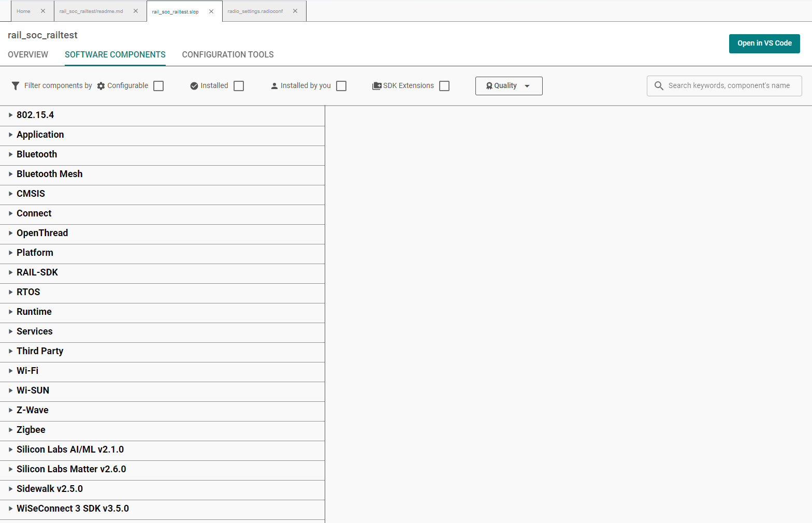The width and height of the screenshot is (812, 523).
Task: Expand the Connect category arrow
Action: (x=10, y=213)
